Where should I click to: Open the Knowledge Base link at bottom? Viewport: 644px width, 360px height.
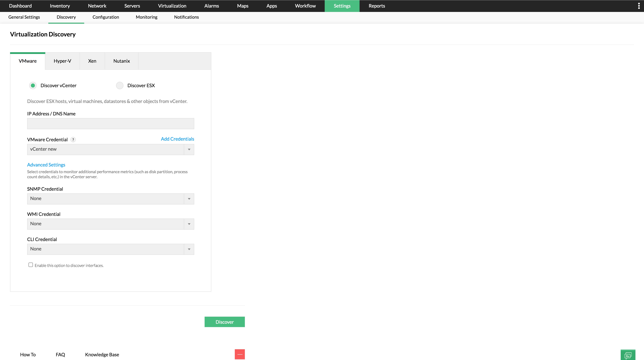(102, 354)
